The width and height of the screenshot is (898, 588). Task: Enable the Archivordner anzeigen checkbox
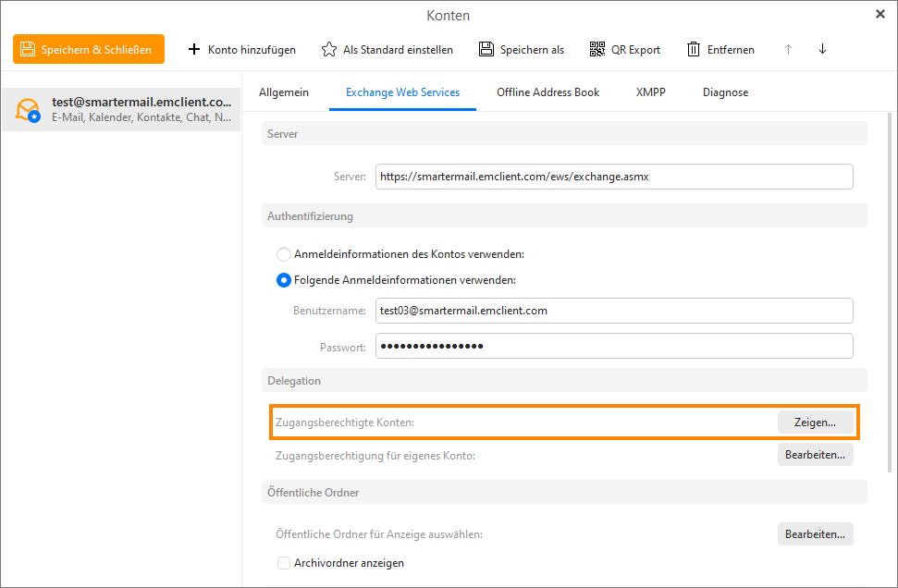(284, 562)
